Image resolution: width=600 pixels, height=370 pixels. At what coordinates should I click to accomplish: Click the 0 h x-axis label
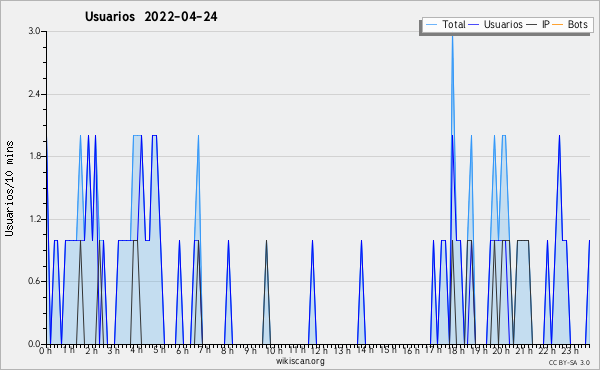45,350
